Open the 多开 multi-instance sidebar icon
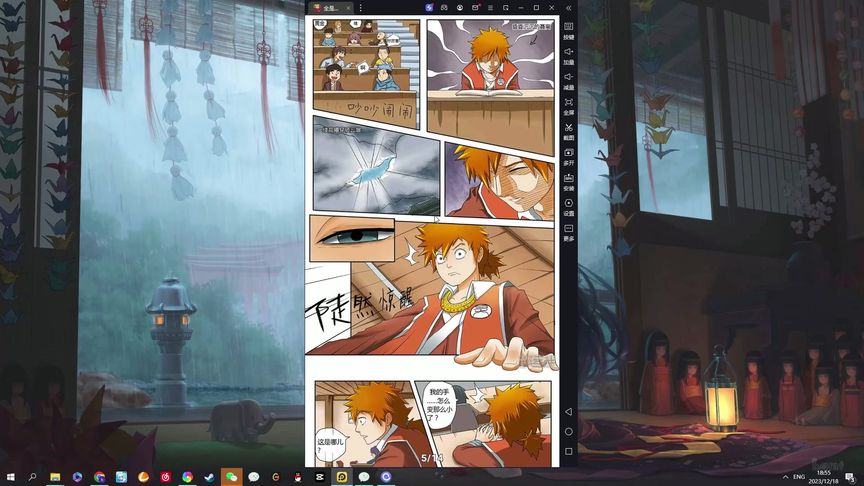The height and width of the screenshot is (486, 864). click(x=569, y=157)
